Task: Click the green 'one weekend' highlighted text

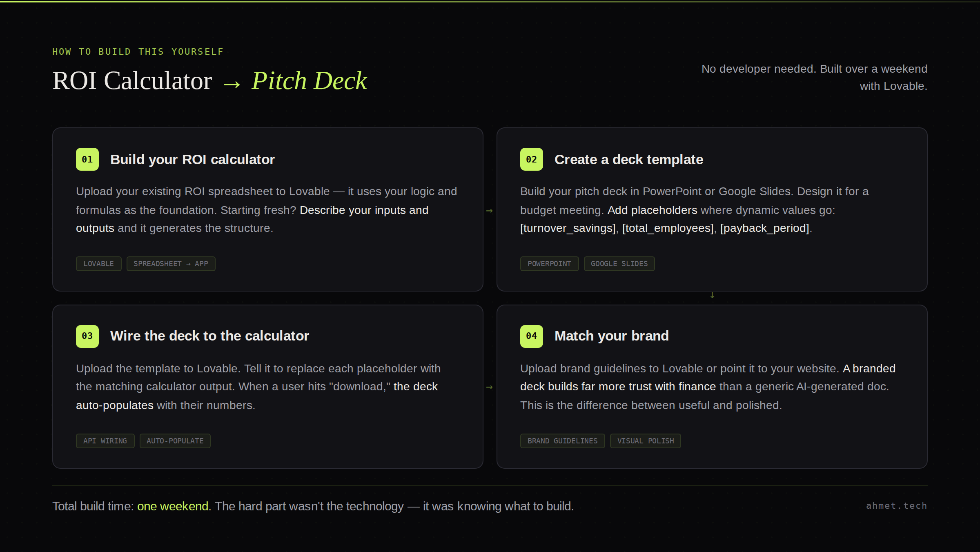Action: point(173,506)
